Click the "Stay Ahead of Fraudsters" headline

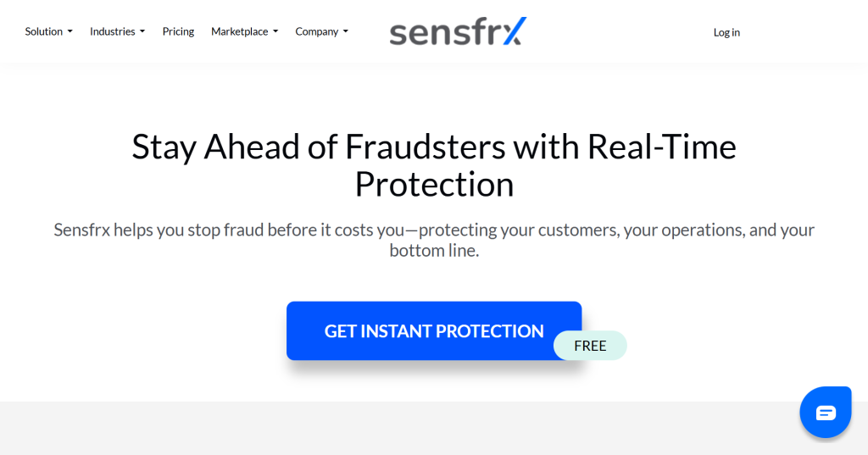[434, 147]
